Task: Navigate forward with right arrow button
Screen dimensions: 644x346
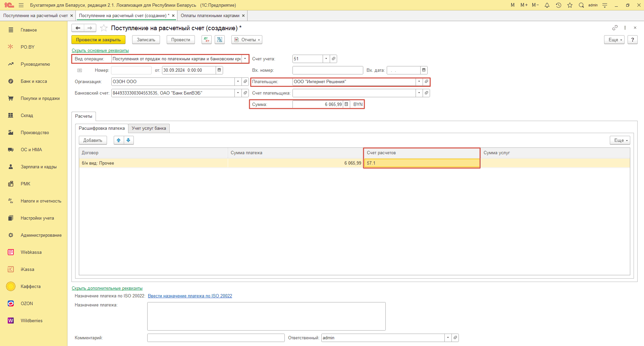Action: pos(90,28)
